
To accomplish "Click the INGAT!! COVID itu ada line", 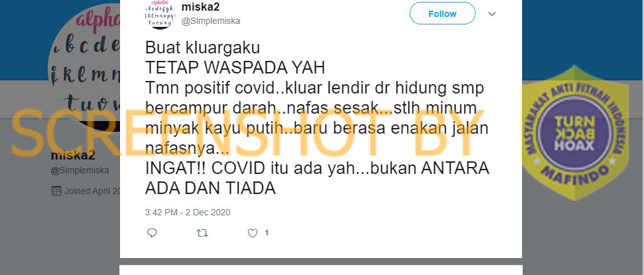I will pyautogui.click(x=317, y=169).
